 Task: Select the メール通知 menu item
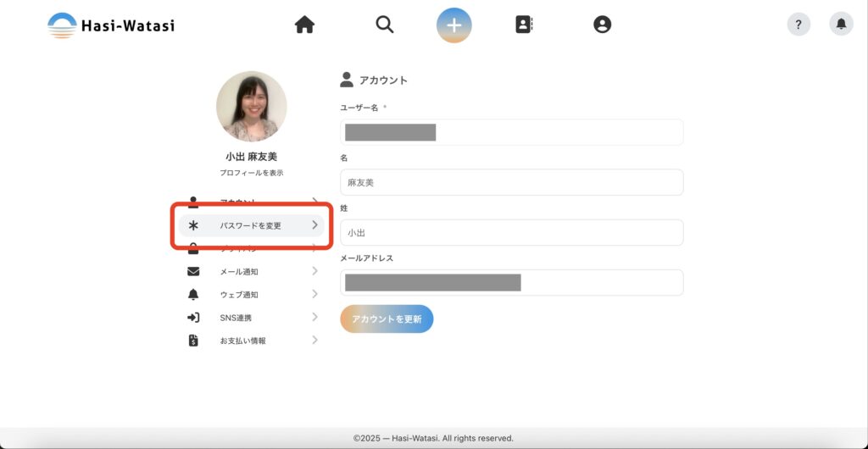pos(238,272)
